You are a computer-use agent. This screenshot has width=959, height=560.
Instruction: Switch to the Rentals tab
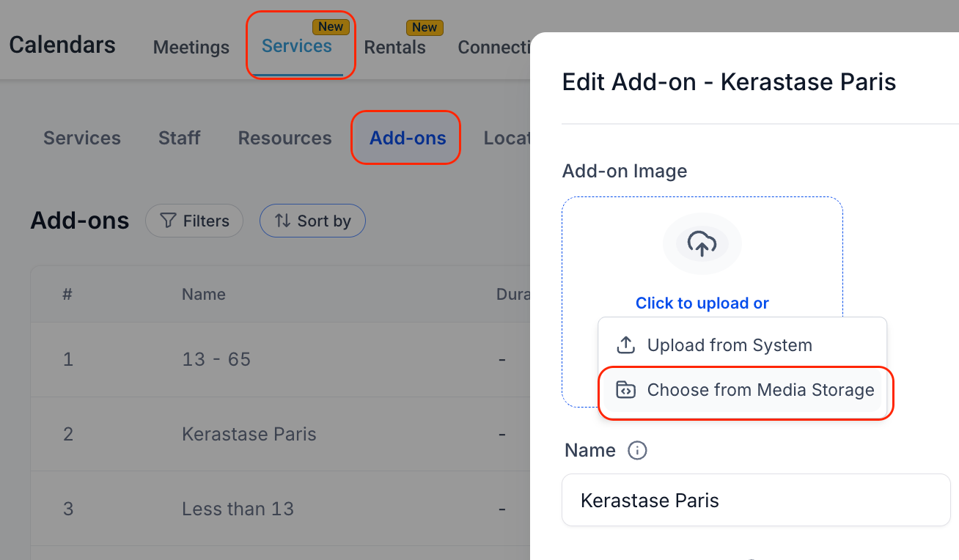pos(395,47)
